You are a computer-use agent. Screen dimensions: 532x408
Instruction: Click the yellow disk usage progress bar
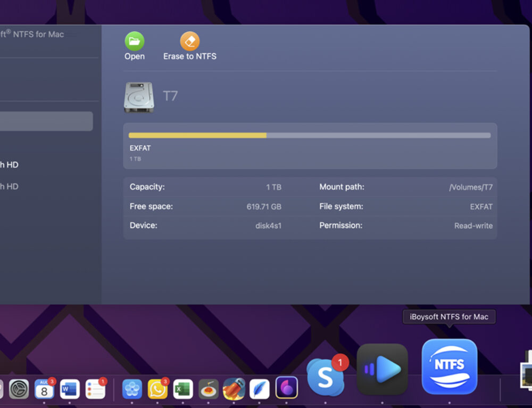197,135
